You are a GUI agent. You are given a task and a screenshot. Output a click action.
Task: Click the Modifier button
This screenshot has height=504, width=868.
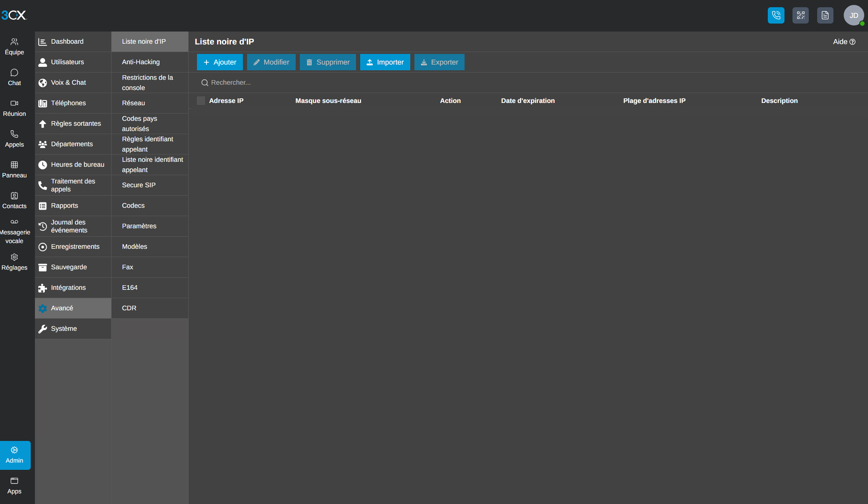pyautogui.click(x=271, y=62)
